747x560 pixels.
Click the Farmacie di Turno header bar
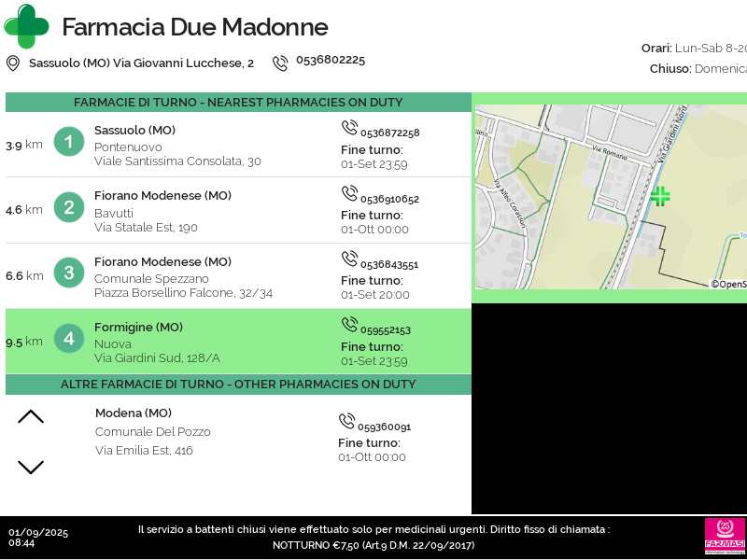point(238,103)
